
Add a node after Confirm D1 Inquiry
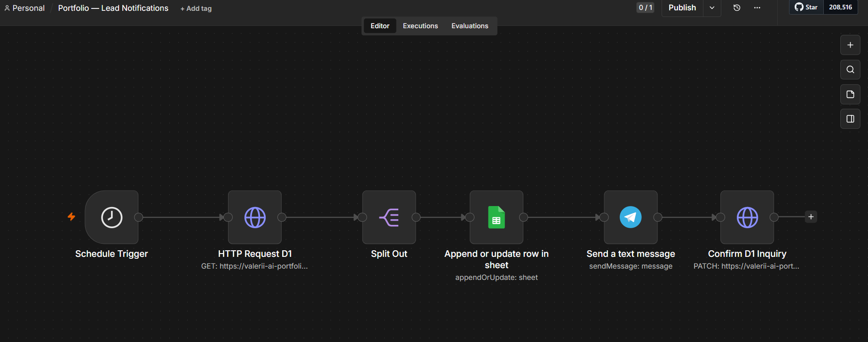(x=811, y=217)
